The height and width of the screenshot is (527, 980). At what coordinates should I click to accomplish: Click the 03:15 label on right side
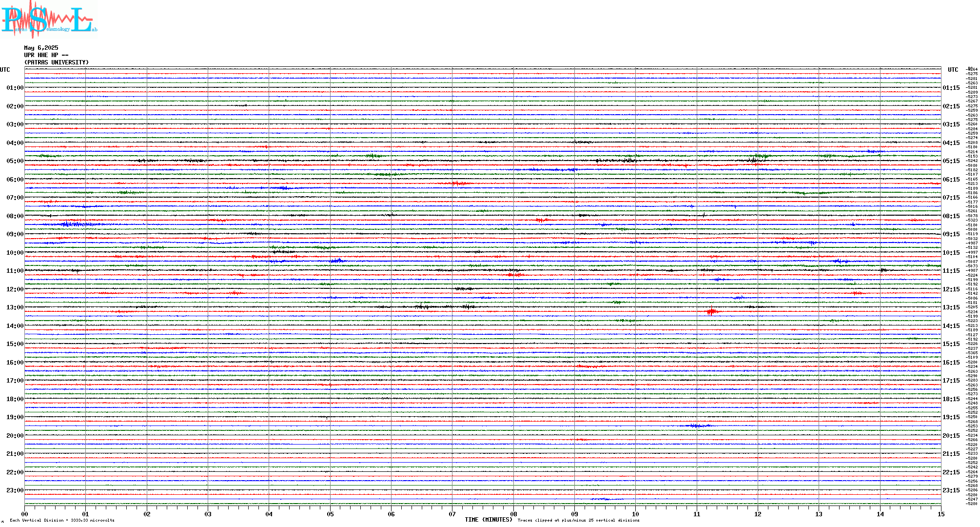(951, 124)
